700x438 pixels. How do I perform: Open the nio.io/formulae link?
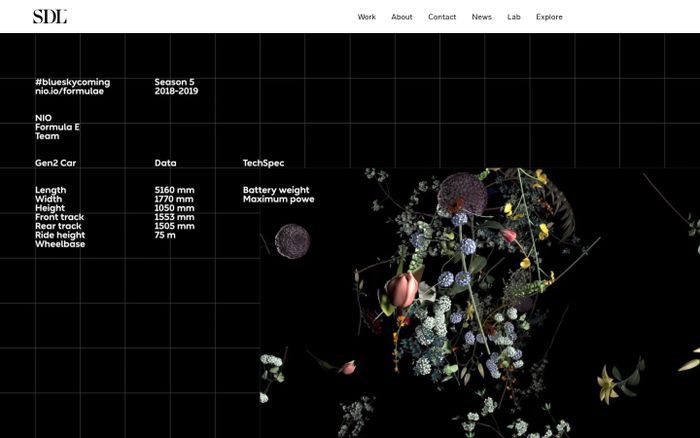(x=69, y=91)
